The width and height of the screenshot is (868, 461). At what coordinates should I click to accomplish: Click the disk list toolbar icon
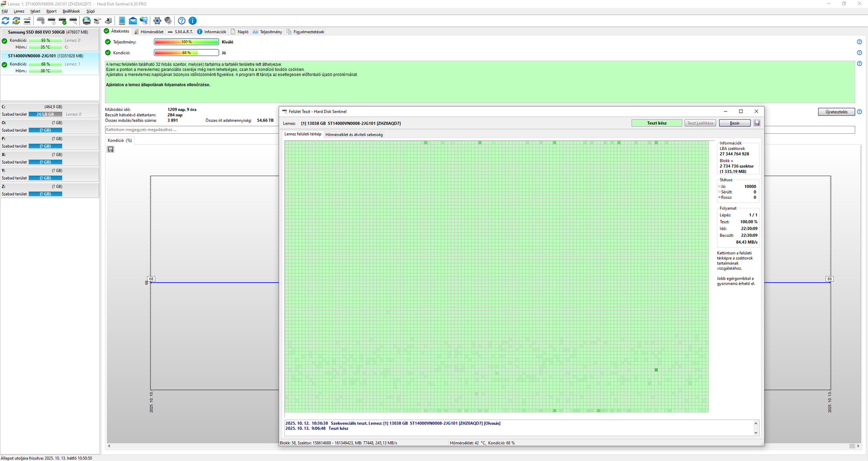tap(27, 21)
